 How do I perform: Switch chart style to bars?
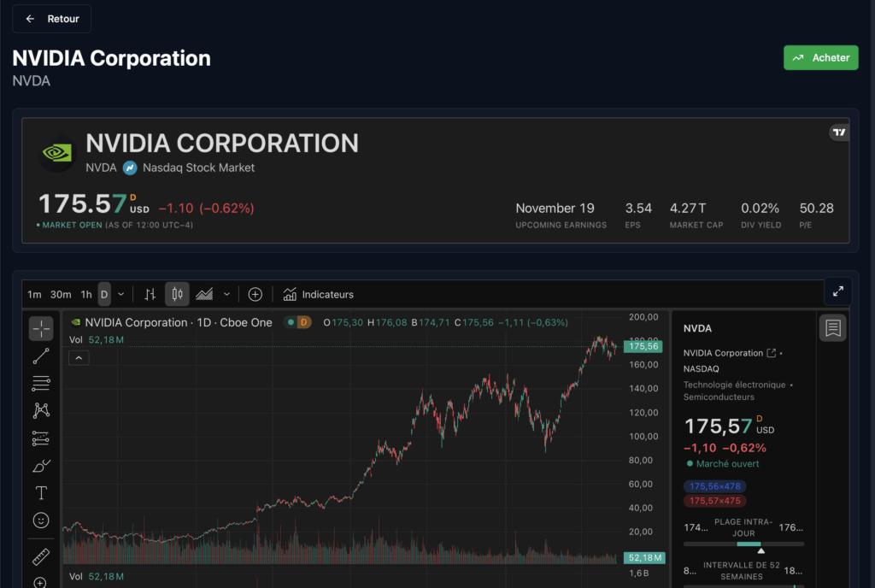pyautogui.click(x=150, y=294)
